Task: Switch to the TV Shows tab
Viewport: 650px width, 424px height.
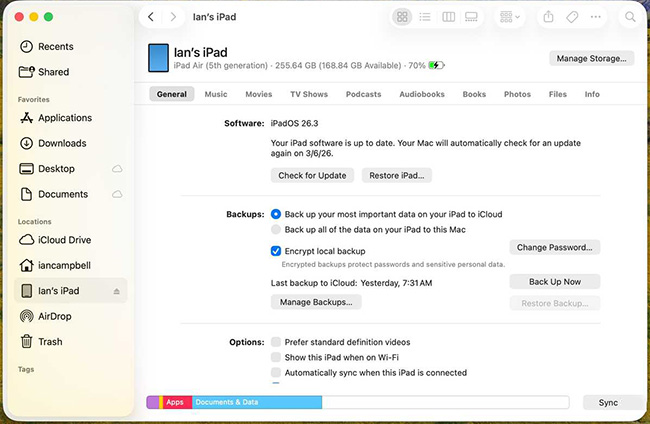Action: click(x=309, y=94)
